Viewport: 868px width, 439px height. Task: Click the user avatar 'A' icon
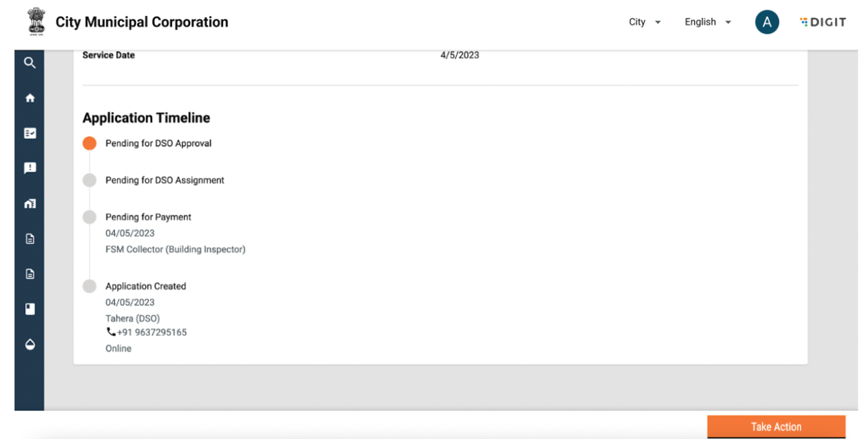(x=767, y=22)
